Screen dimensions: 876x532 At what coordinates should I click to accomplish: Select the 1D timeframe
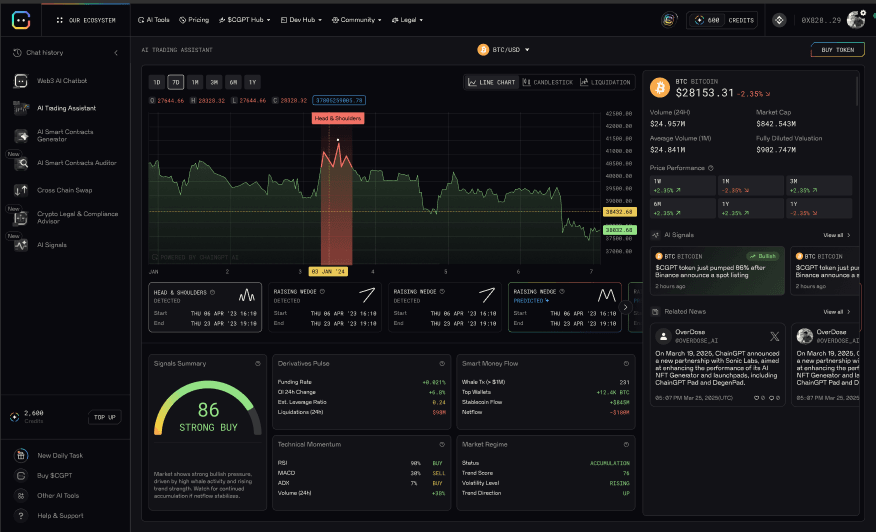point(157,82)
